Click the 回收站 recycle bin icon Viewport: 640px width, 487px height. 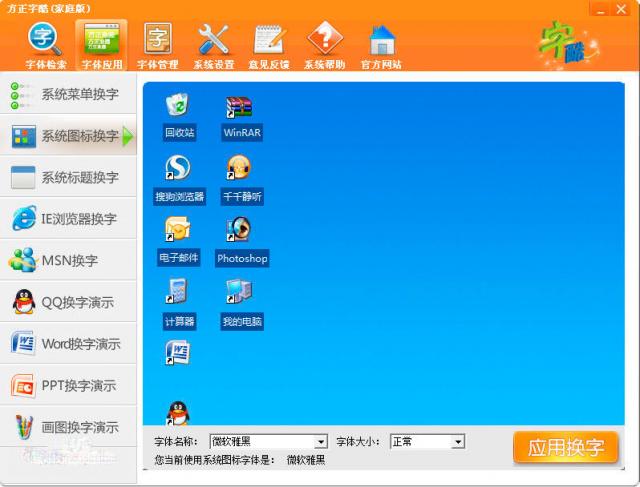click(178, 105)
